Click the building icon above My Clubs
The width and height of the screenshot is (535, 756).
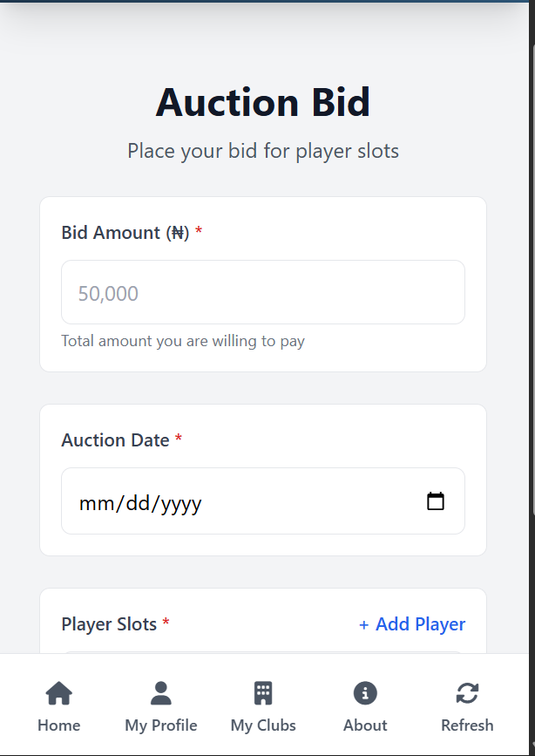click(x=263, y=692)
